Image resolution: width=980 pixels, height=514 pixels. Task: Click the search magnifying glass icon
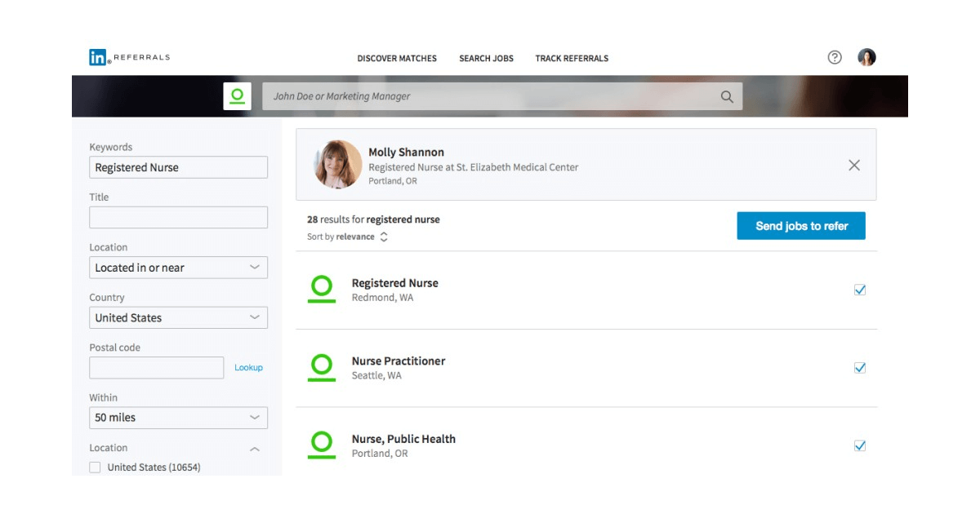(726, 96)
